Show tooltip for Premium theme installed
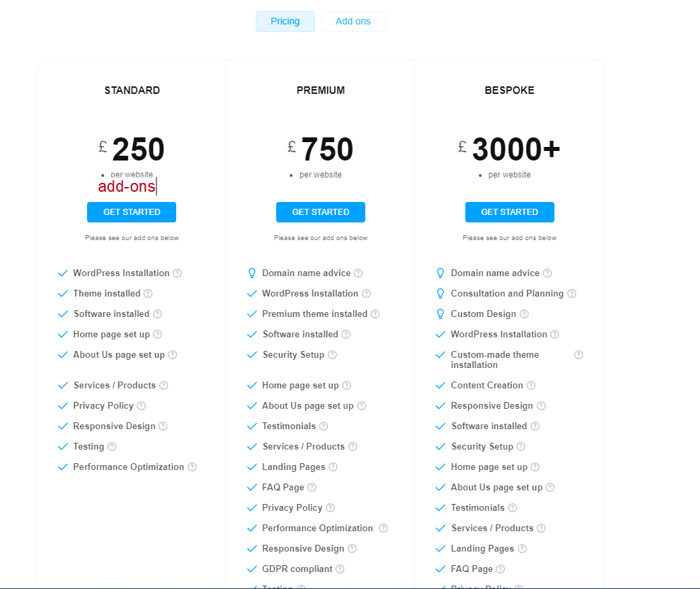700x589 pixels. click(x=376, y=314)
